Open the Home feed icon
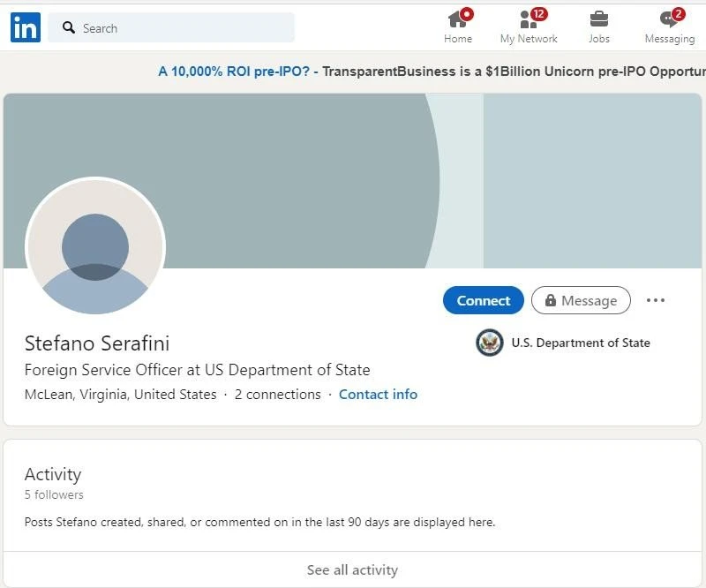706x588 pixels. pyautogui.click(x=457, y=19)
